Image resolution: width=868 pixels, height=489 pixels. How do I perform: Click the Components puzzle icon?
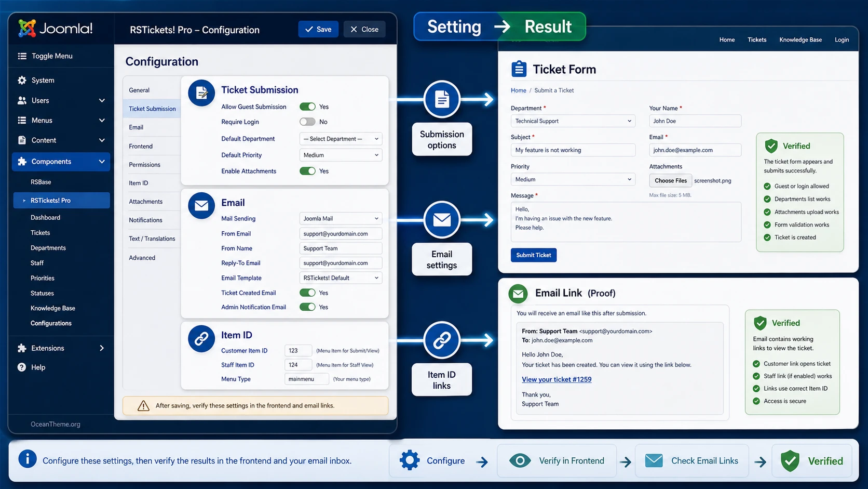(x=22, y=162)
